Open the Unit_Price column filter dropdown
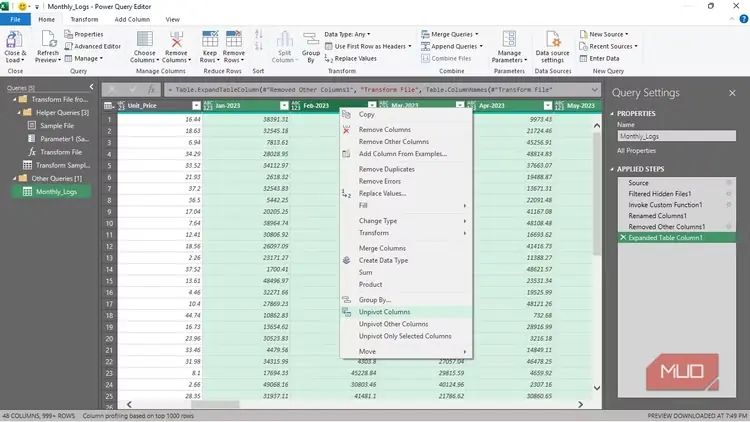Screen dimensions: 750x422 [x=196, y=106]
